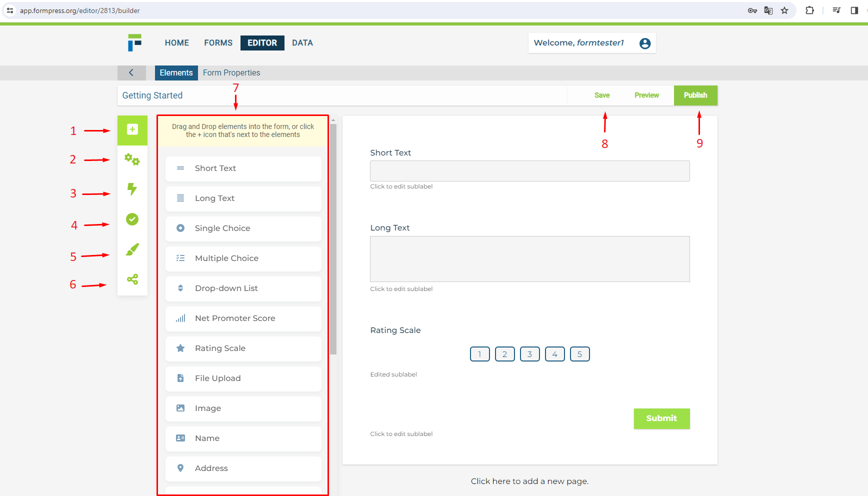Image resolution: width=868 pixels, height=496 pixels.
Task: Click the Net Promoter Score bars icon
Action: (180, 318)
